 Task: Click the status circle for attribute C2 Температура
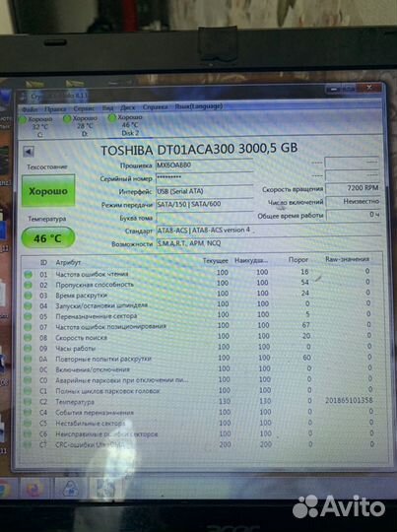click(28, 402)
